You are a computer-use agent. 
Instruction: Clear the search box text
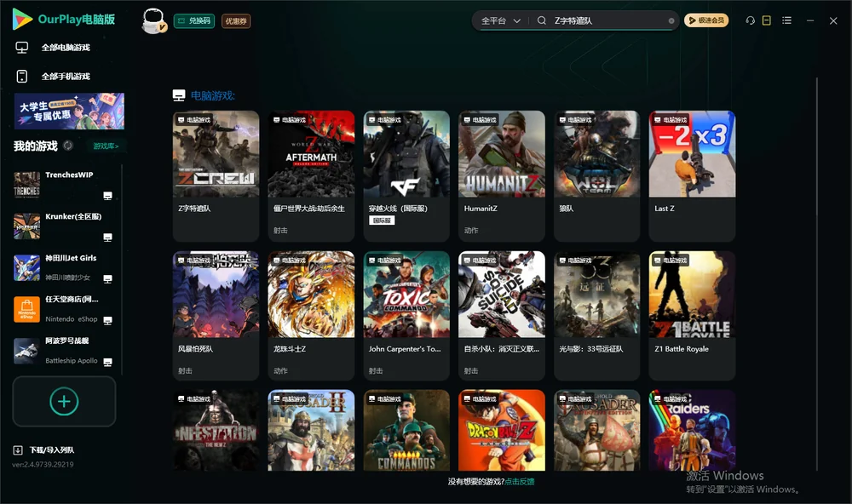pyautogui.click(x=671, y=21)
